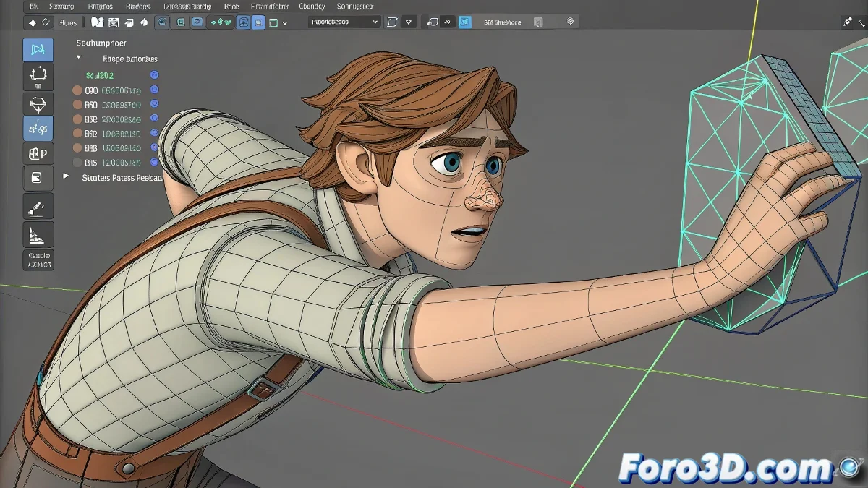The width and height of the screenshot is (868, 488).
Task: Click the green outlined square icon in header
Action: (273, 22)
